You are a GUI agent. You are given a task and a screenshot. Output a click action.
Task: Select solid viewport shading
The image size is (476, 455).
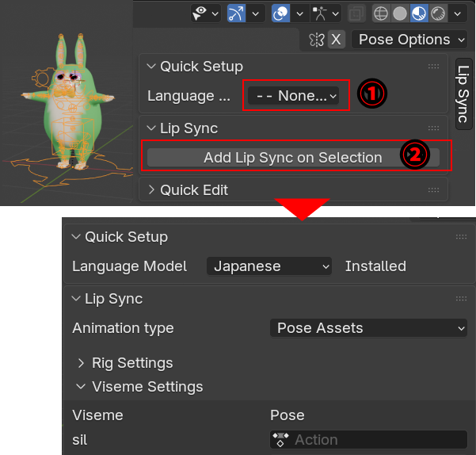[x=400, y=13]
